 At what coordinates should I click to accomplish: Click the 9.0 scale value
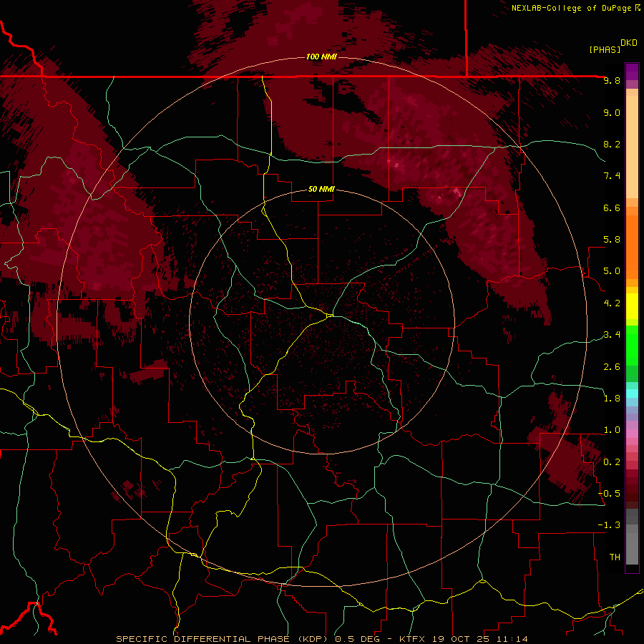[x=612, y=112]
